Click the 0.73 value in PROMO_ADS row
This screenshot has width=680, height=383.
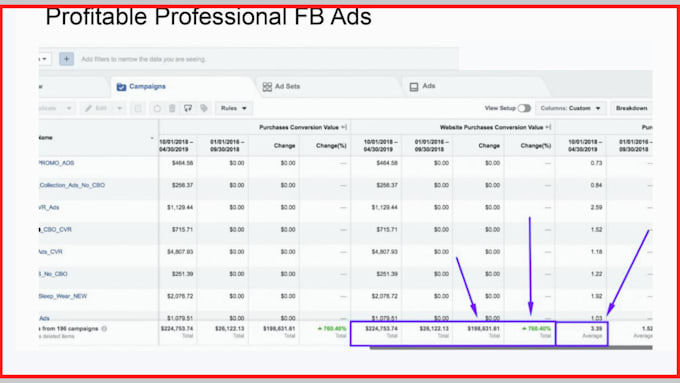click(596, 163)
